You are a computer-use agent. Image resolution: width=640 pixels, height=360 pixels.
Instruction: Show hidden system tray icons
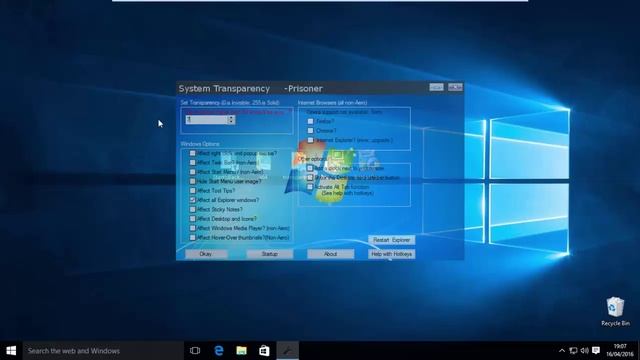tap(562, 351)
